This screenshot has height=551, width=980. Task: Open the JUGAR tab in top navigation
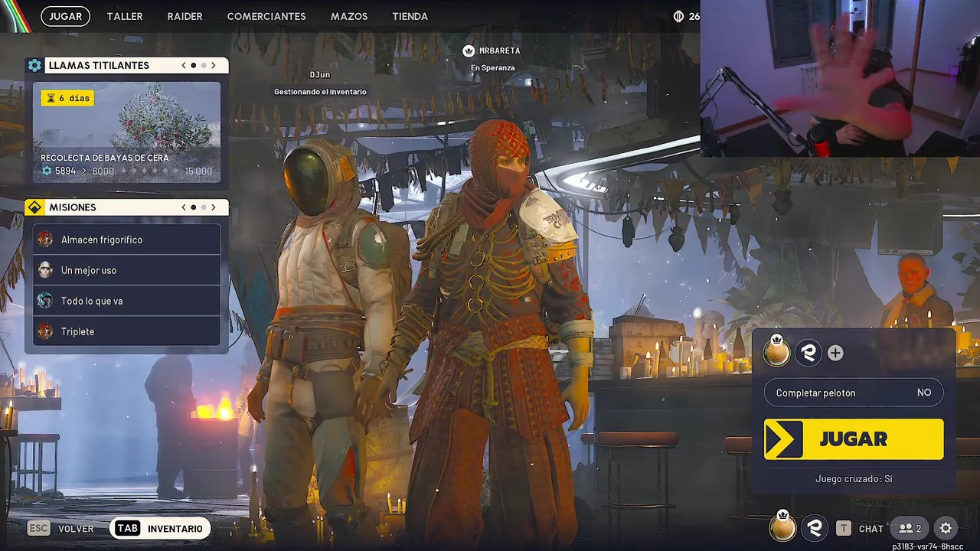65,16
